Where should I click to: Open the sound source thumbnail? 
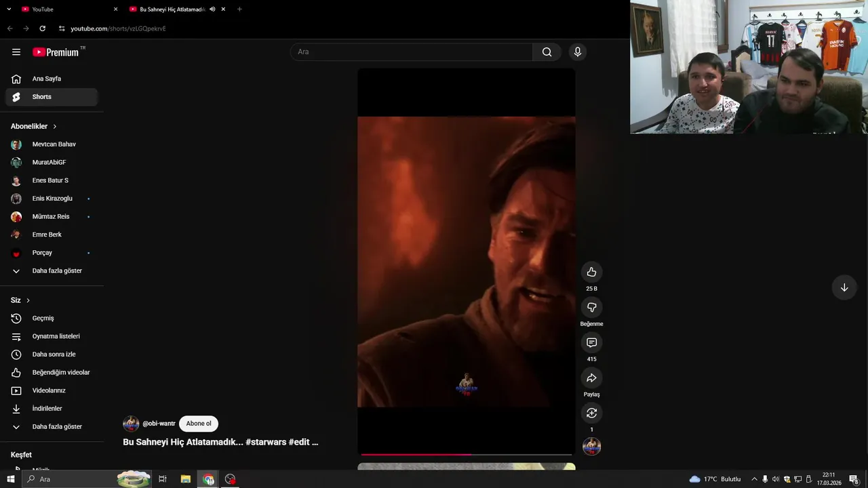click(591, 447)
